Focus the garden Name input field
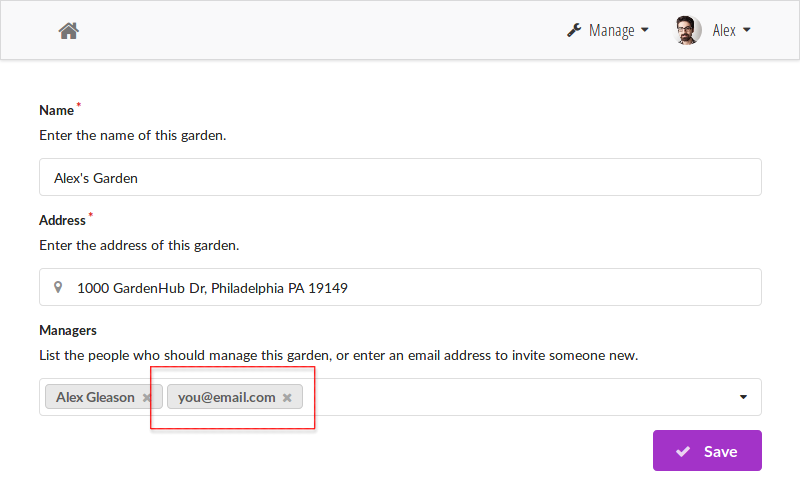Image resolution: width=800 pixels, height=502 pixels. pyautogui.click(x=401, y=177)
